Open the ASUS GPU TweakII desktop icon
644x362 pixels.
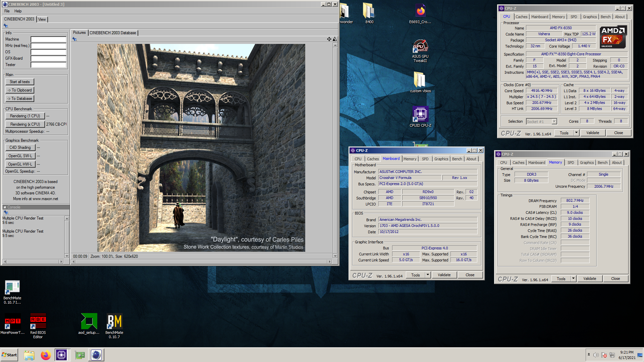coord(420,51)
